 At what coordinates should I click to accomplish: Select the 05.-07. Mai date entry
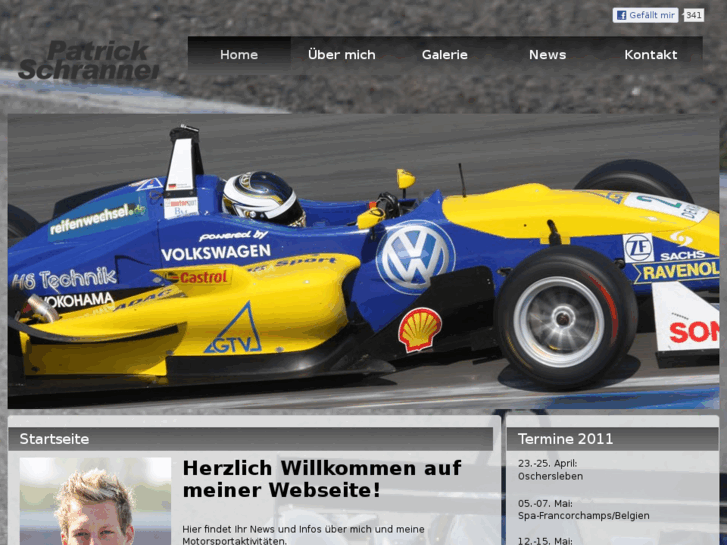pos(545,503)
